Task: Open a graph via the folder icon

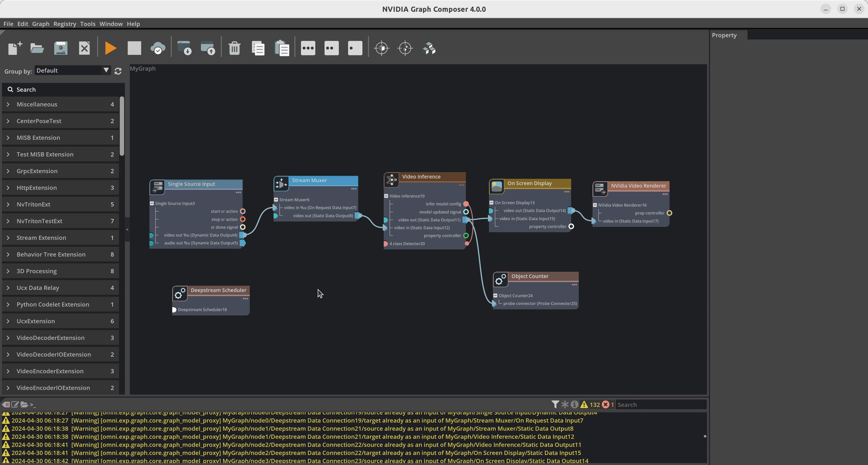Action: click(37, 48)
